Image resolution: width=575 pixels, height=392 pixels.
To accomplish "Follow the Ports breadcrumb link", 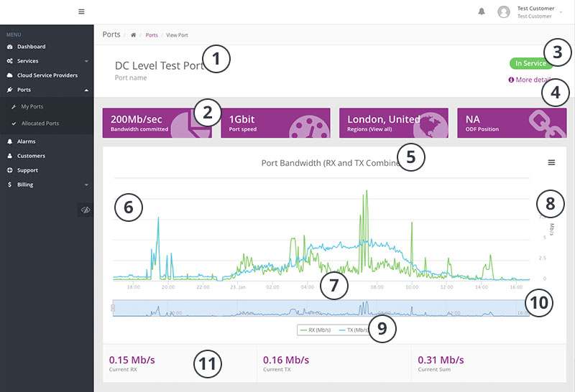I will (152, 35).
